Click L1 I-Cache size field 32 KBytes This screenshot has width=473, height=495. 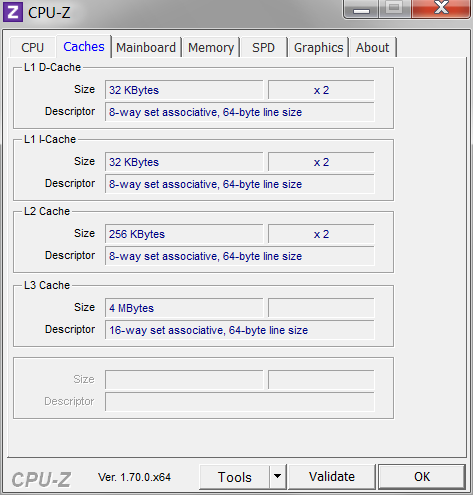[x=184, y=162]
